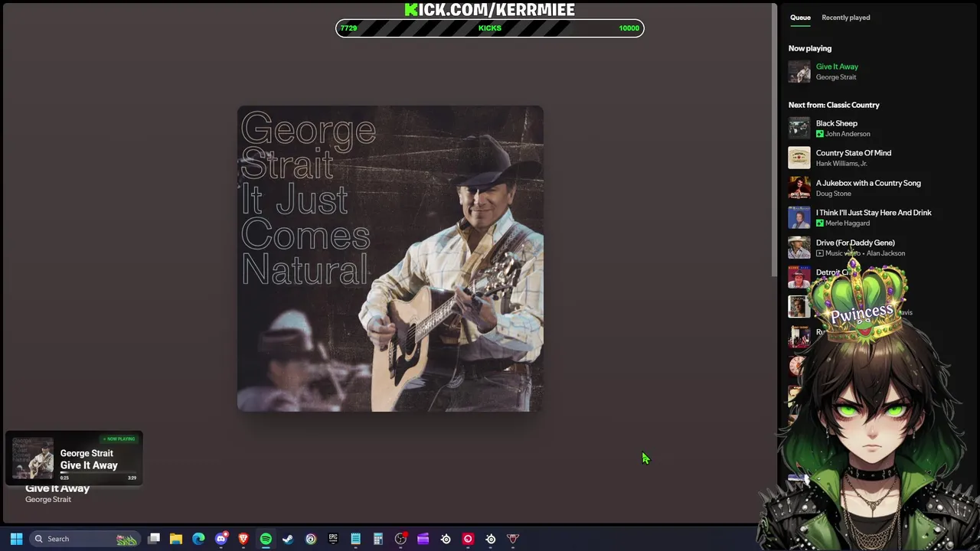Open Epic Games Launcher from the taskbar
Screen dimensions: 980x551
pyautogui.click(x=333, y=539)
